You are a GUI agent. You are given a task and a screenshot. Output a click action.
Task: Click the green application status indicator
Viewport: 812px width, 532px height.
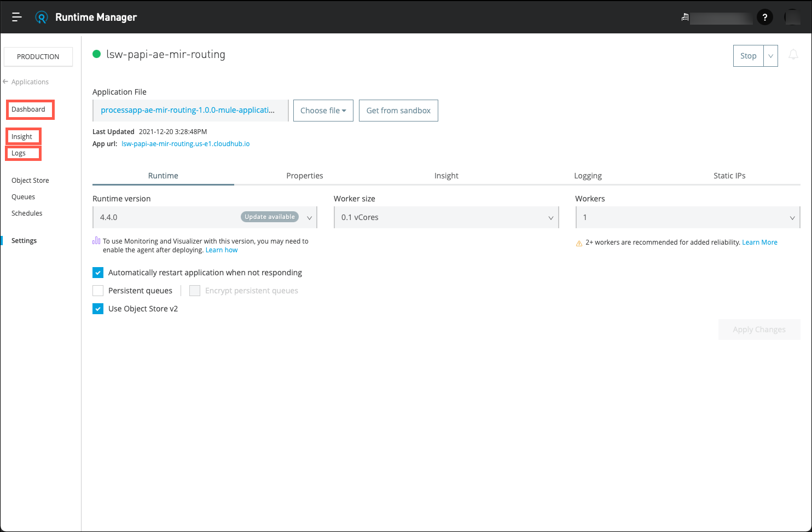coord(97,54)
